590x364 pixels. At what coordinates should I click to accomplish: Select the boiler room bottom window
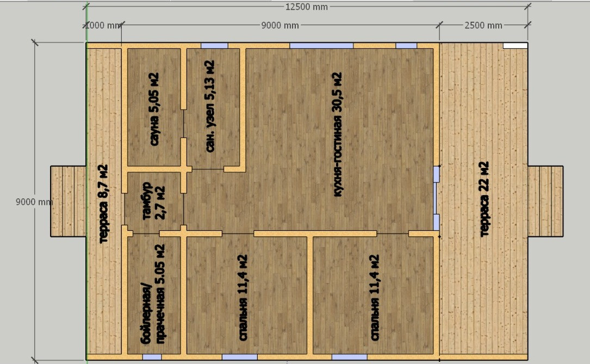pyautogui.click(x=152, y=357)
